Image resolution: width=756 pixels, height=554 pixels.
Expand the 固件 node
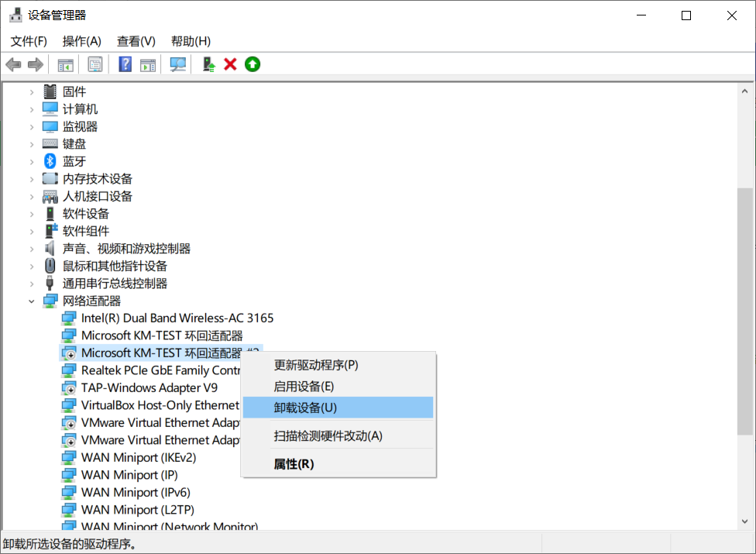[x=32, y=91]
